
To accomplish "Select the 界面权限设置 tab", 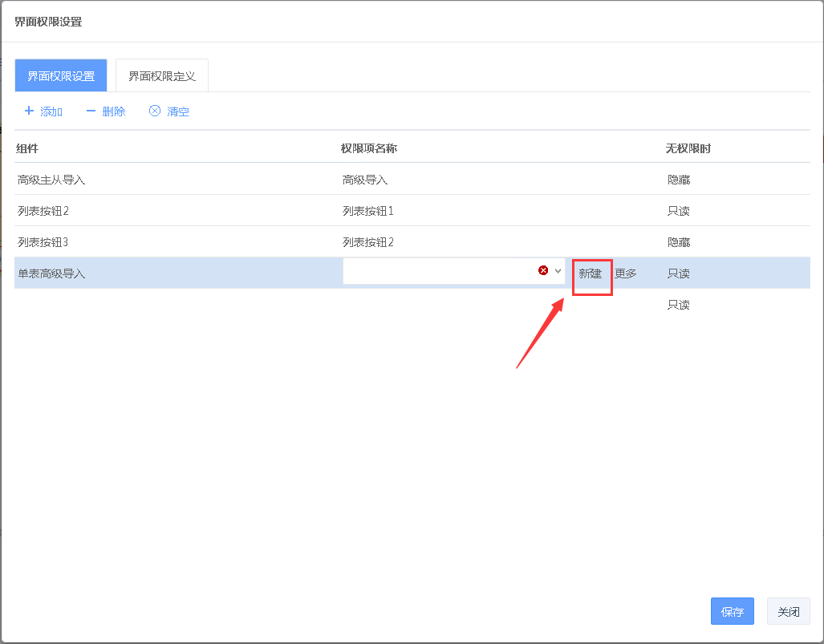I will 61,76.
